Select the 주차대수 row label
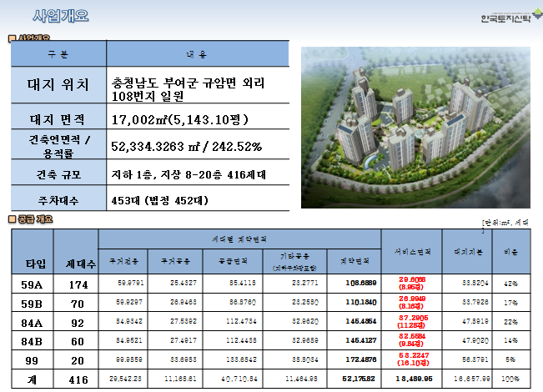Viewport: 543px width, 392px height. coord(58,200)
